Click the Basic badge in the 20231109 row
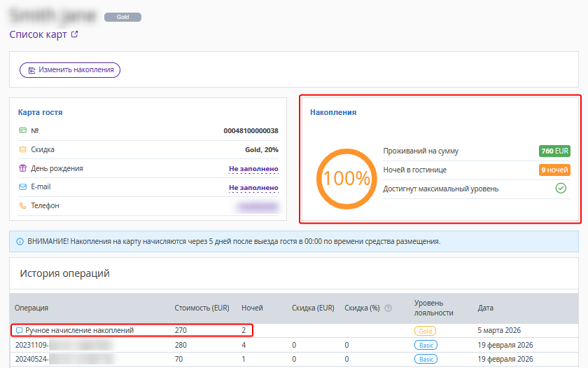 click(x=425, y=345)
